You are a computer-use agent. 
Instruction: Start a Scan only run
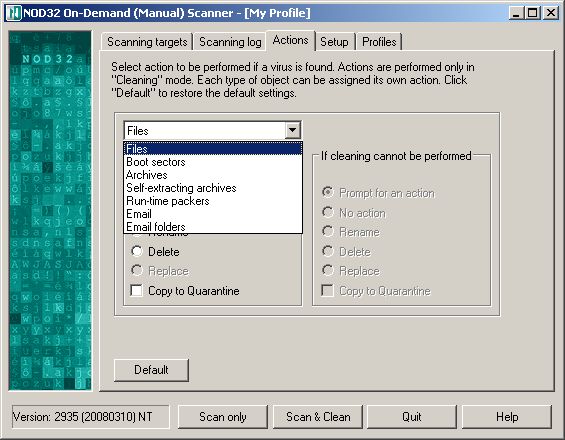223,417
